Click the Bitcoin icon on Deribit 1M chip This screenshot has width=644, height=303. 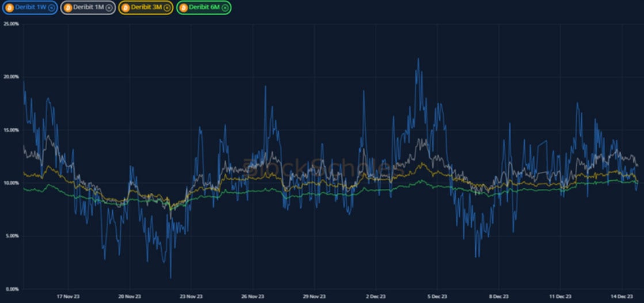pyautogui.click(x=68, y=7)
